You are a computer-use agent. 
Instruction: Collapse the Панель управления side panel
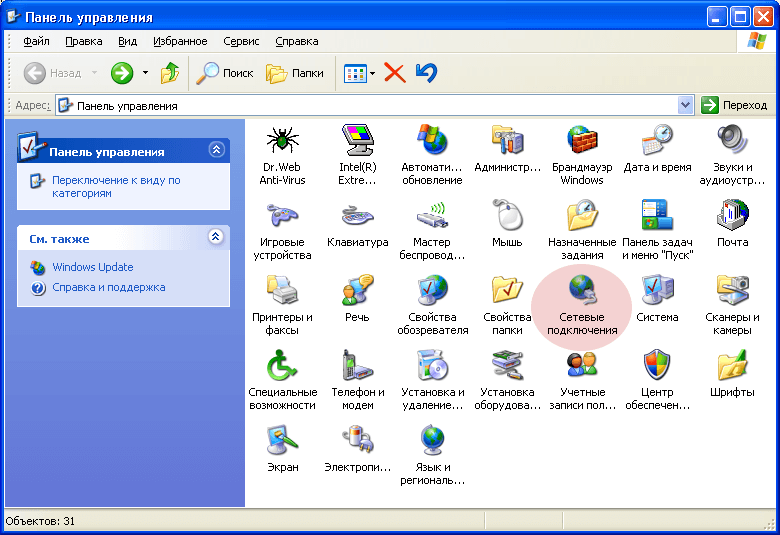click(x=216, y=150)
